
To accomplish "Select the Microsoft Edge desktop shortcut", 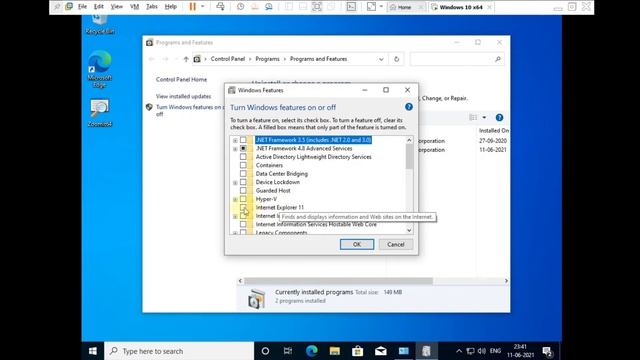I will 100,69.
